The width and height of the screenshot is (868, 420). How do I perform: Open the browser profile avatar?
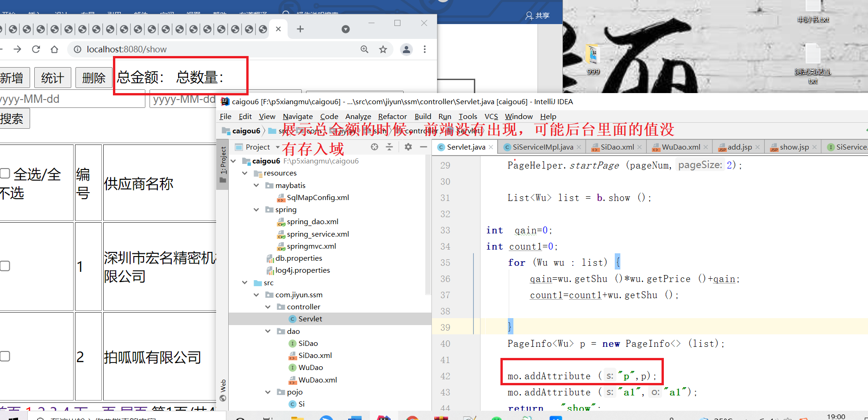406,49
